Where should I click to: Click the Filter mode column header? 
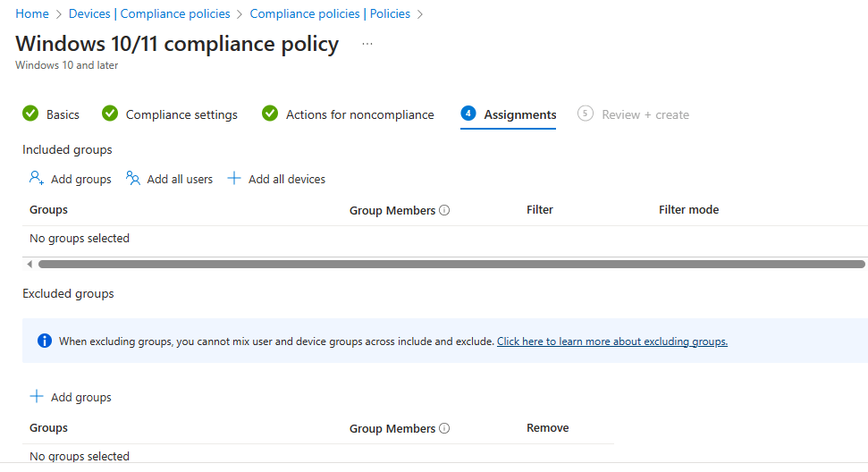[688, 210]
